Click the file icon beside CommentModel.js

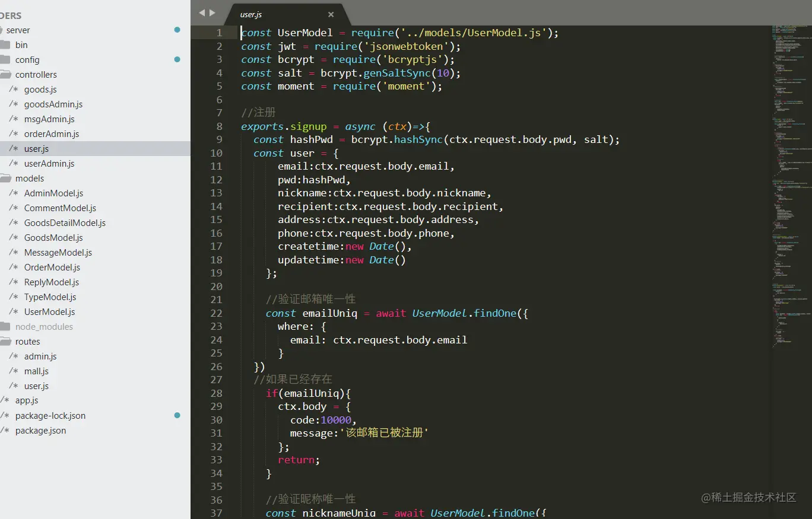tap(14, 208)
